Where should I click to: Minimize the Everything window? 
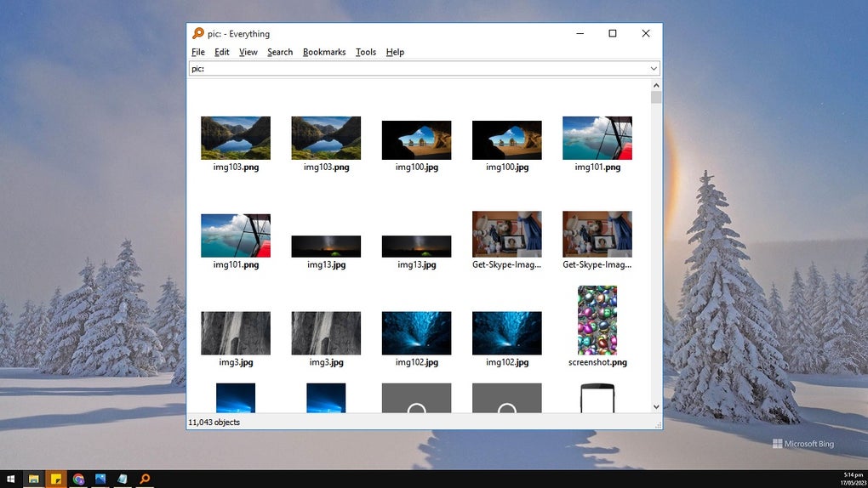click(580, 34)
